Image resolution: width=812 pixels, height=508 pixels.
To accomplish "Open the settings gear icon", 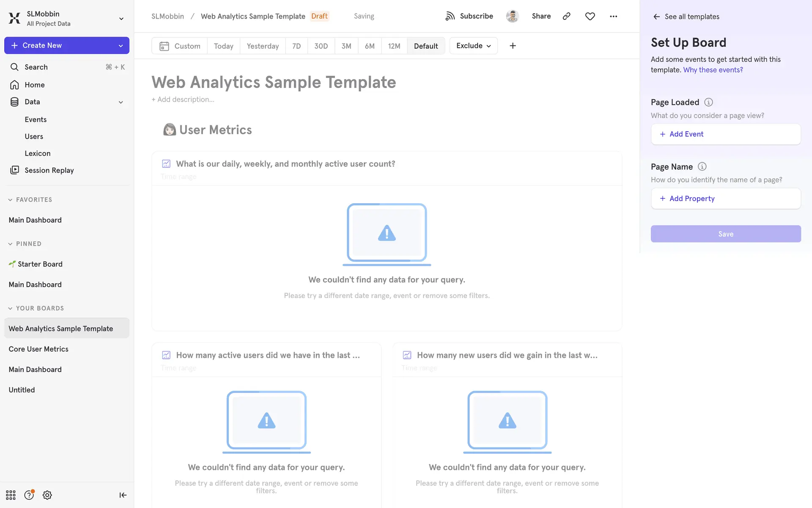I will (x=47, y=495).
